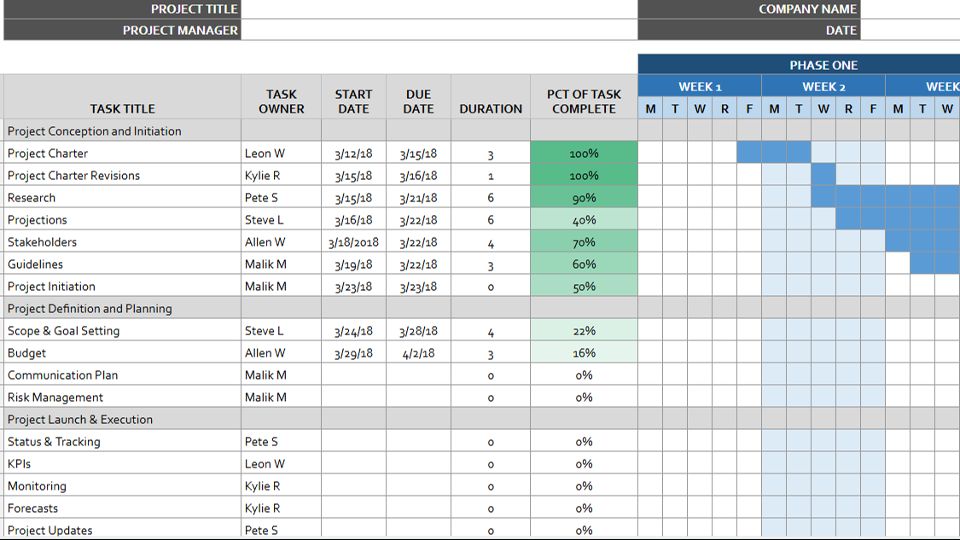
Task: Select the Project Definition and Planning section row
Action: pyautogui.click(x=122, y=309)
